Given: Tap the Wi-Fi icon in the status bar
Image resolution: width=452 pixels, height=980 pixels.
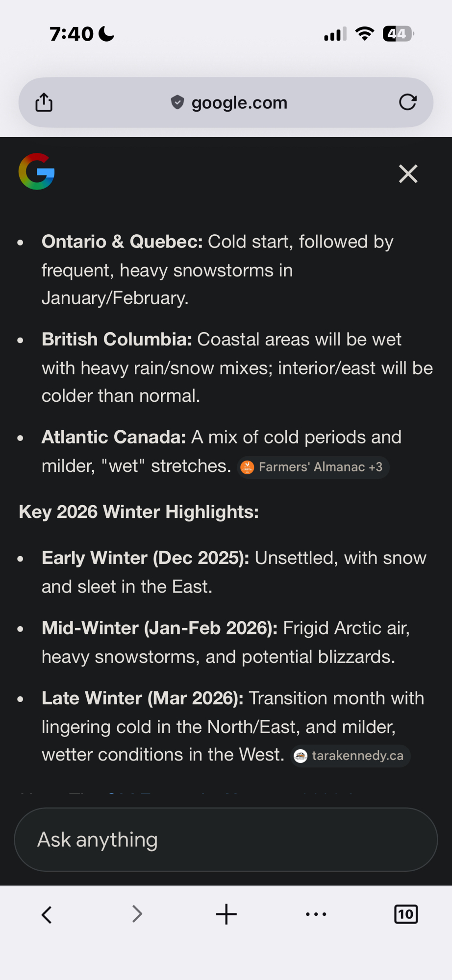Looking at the screenshot, I should pos(364,34).
